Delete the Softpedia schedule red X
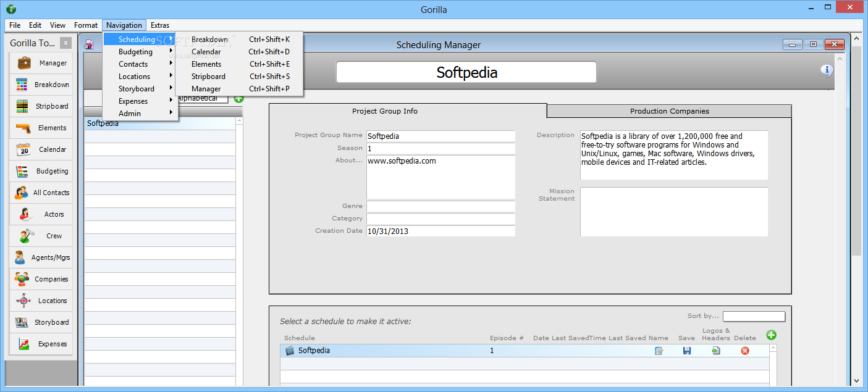868x392 pixels. point(744,351)
